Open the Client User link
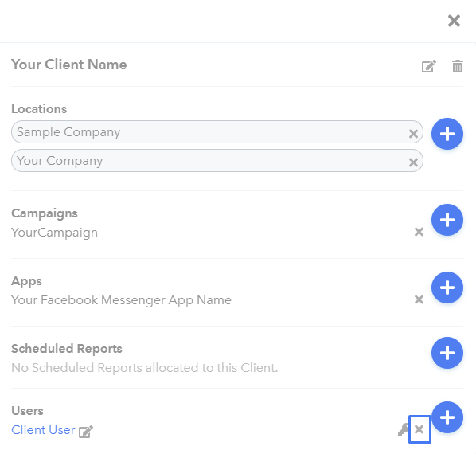This screenshot has width=476, height=454. click(x=43, y=429)
